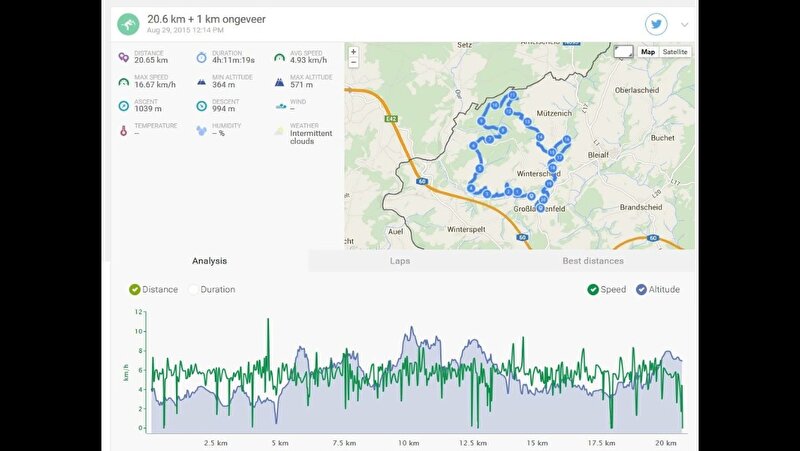The width and height of the screenshot is (800, 451).
Task: Click the Duration stopwatch icon
Action: [202, 57]
